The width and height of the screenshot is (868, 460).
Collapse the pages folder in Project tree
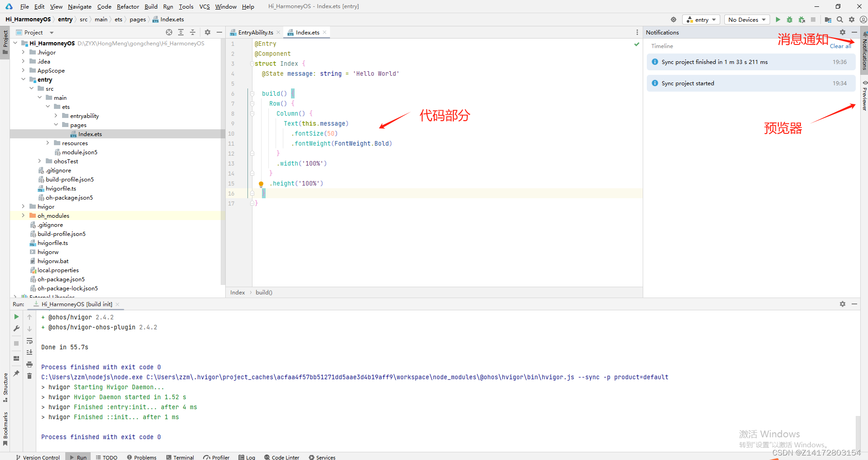click(x=55, y=125)
